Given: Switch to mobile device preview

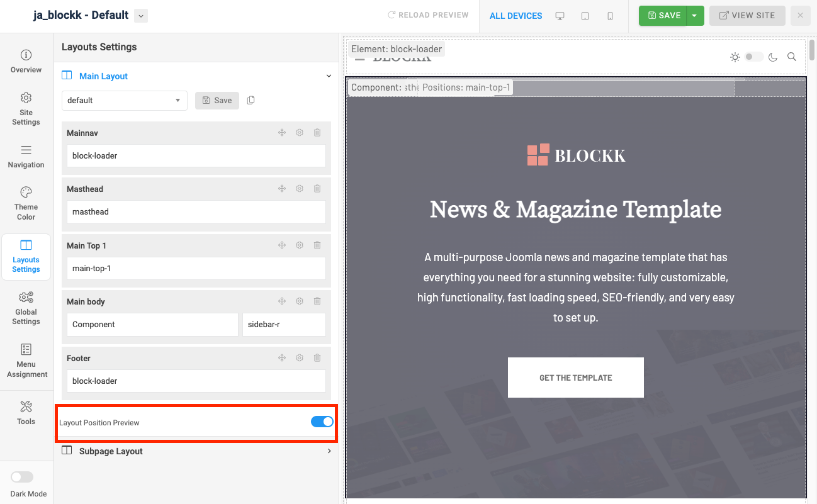Looking at the screenshot, I should pyautogui.click(x=610, y=16).
